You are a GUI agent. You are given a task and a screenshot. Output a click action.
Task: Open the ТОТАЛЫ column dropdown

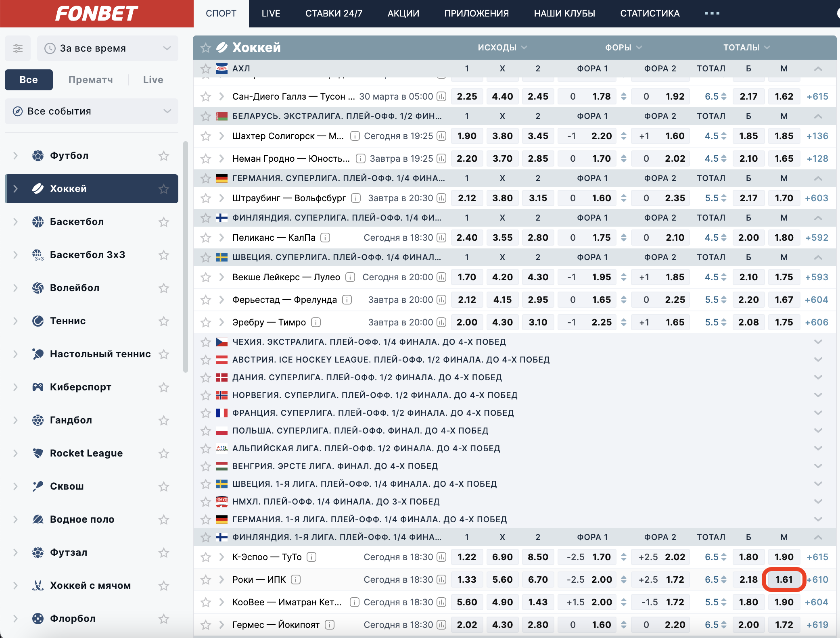click(x=746, y=48)
